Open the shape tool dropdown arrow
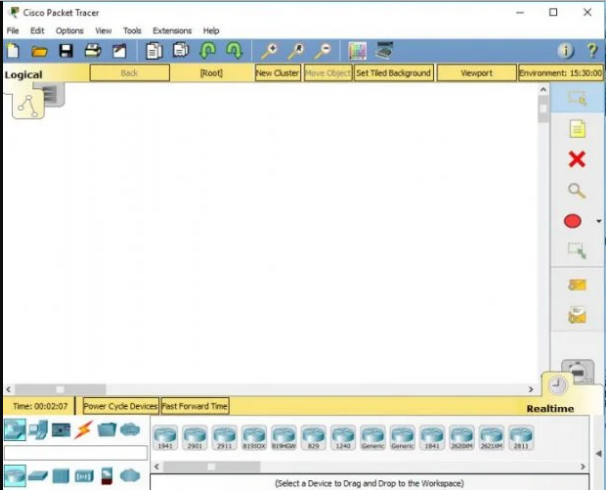Viewport: 606px width, 490px height. click(x=599, y=221)
